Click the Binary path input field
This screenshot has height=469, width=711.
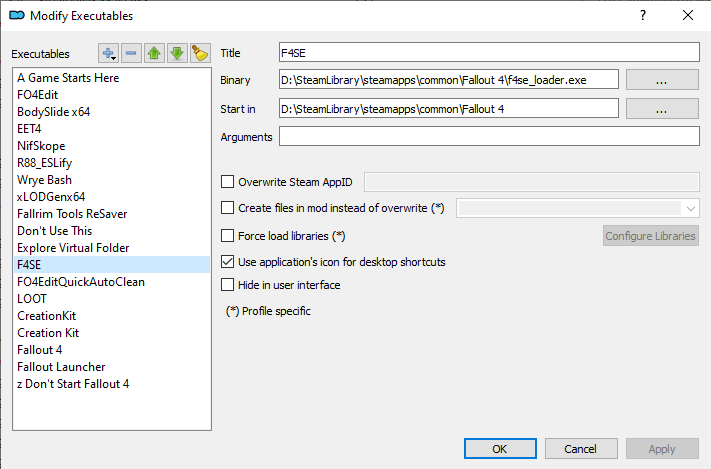click(449, 80)
